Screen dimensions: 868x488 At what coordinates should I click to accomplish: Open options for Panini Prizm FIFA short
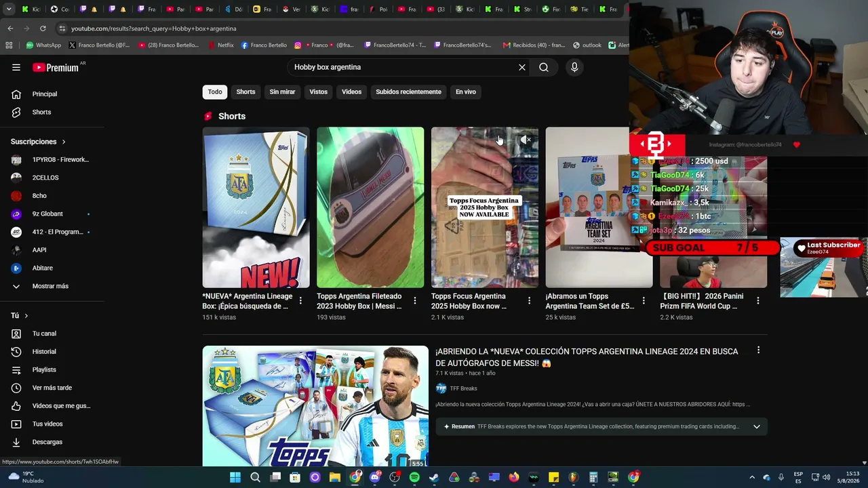coord(758,300)
